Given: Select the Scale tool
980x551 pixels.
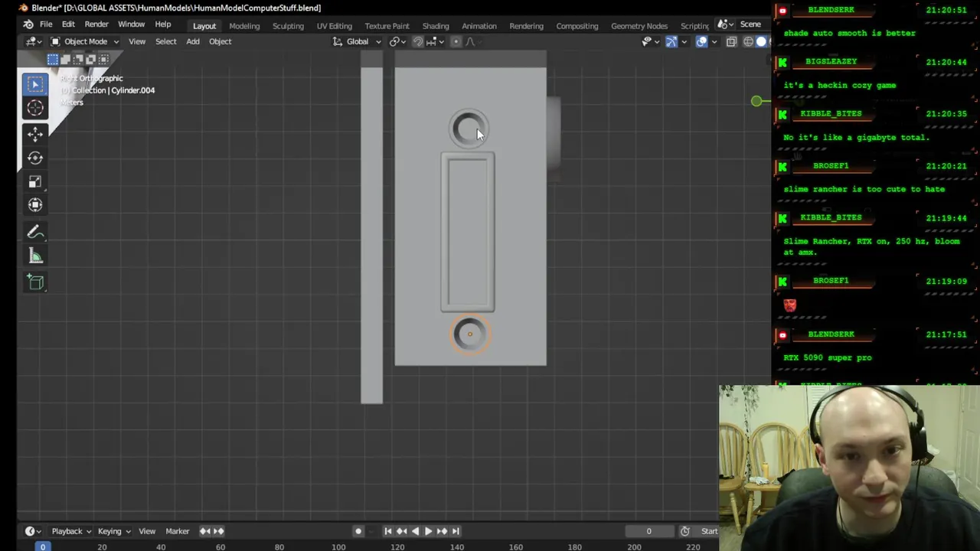Looking at the screenshot, I should point(35,181).
